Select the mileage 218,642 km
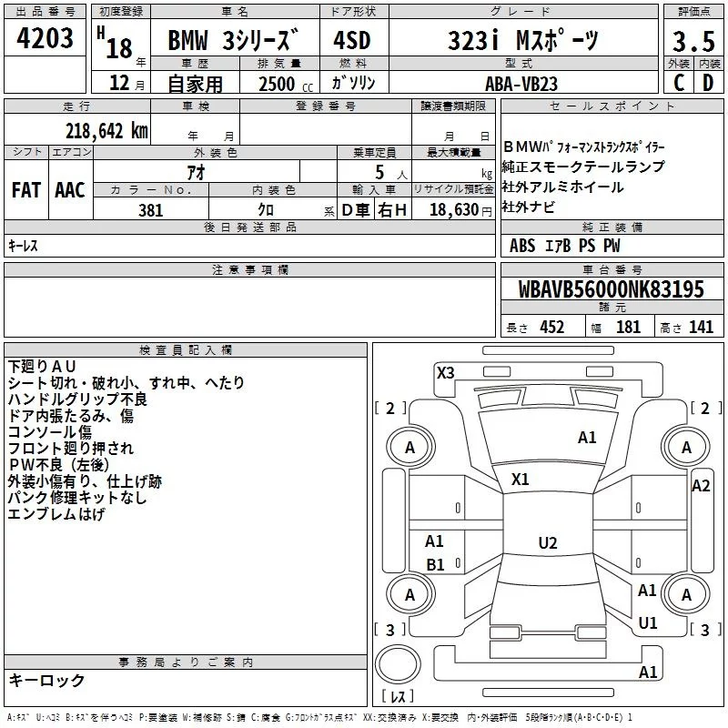This screenshot has height=728, width=728. [106, 131]
